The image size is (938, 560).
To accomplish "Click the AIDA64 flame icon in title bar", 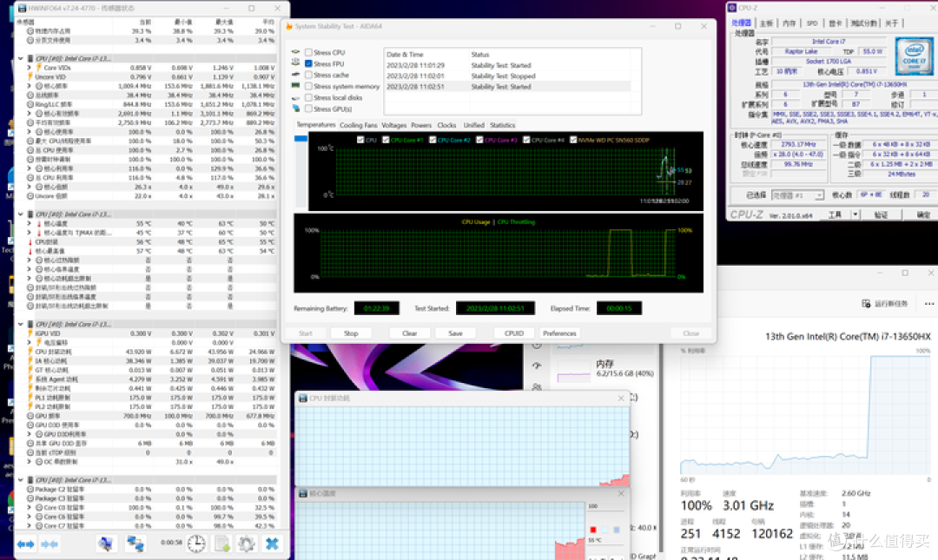I will 289,26.
